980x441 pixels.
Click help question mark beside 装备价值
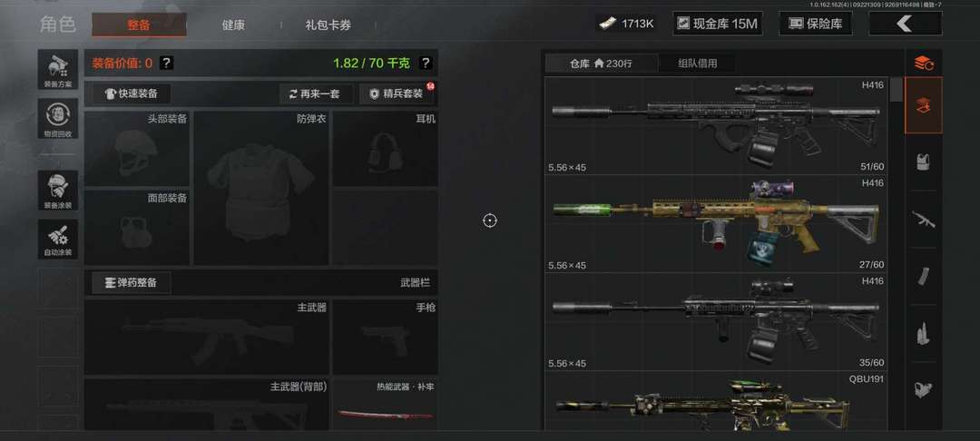click(166, 63)
